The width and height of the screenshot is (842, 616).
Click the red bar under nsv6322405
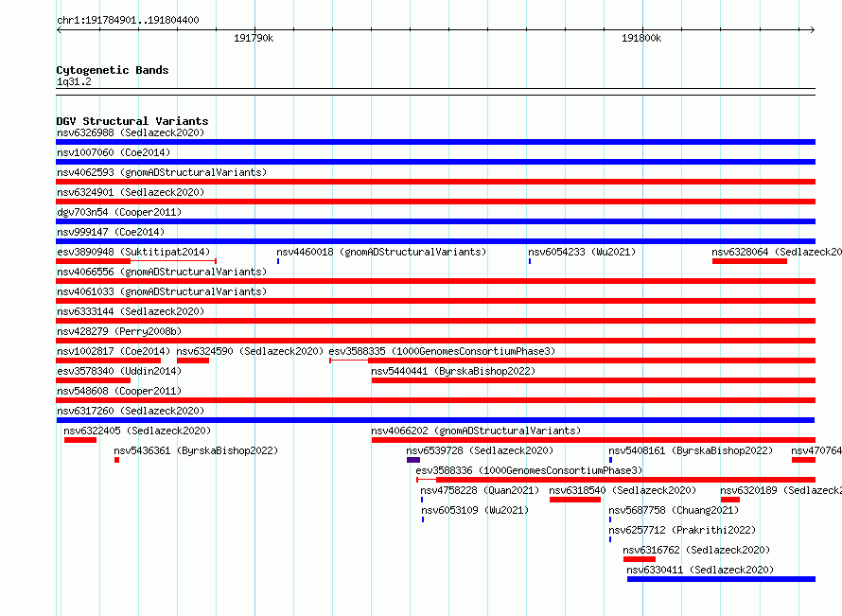[x=80, y=440]
